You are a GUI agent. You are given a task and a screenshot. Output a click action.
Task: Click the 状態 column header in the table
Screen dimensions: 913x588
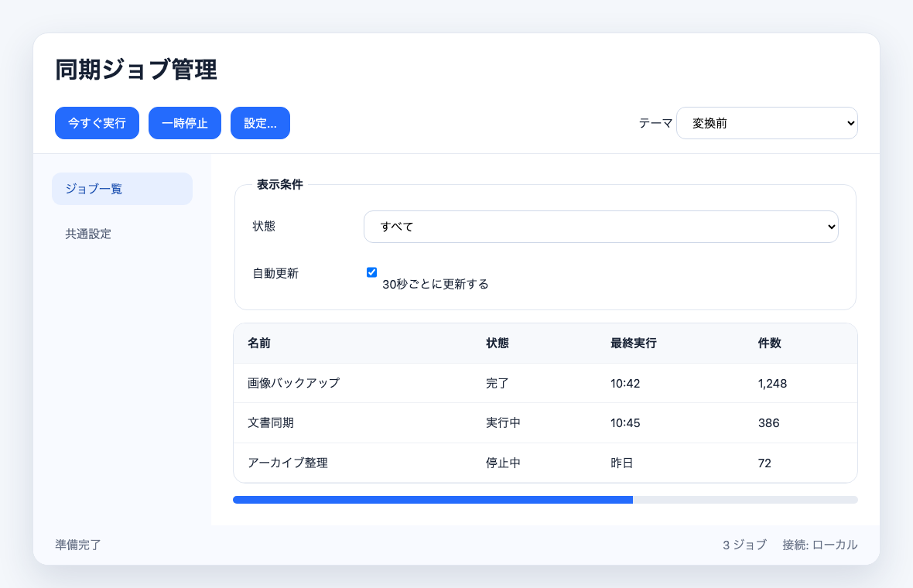(x=498, y=344)
